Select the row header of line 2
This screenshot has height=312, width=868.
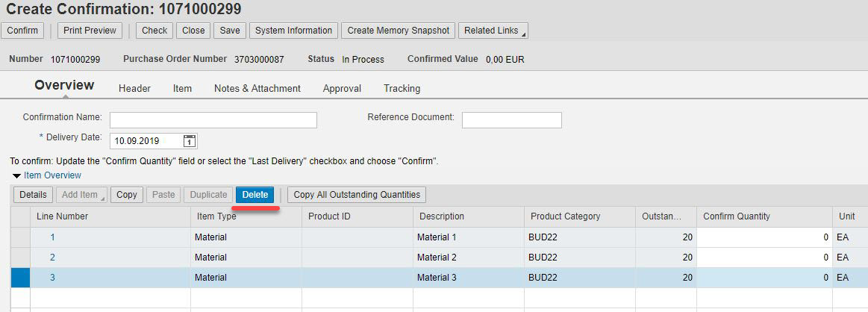(20, 258)
